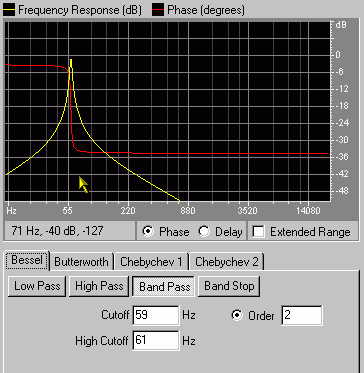Click the yellow Frequency Response legend swatch
364x373 pixels.
(9, 10)
